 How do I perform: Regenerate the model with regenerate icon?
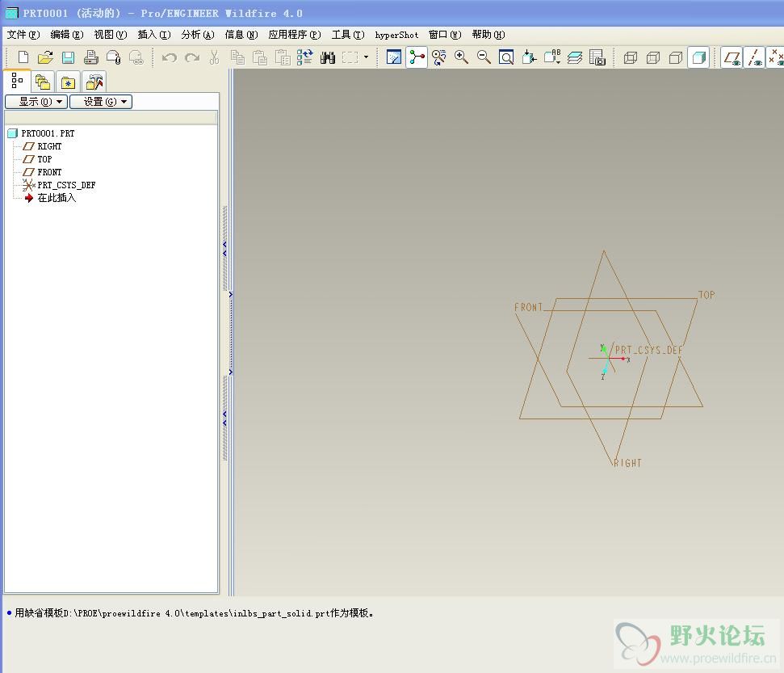(305, 57)
